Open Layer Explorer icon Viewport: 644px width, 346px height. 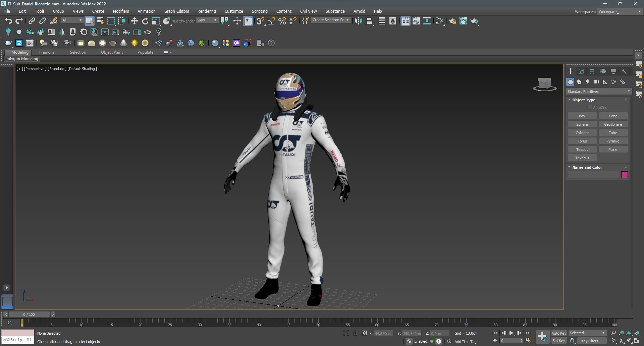click(x=393, y=21)
